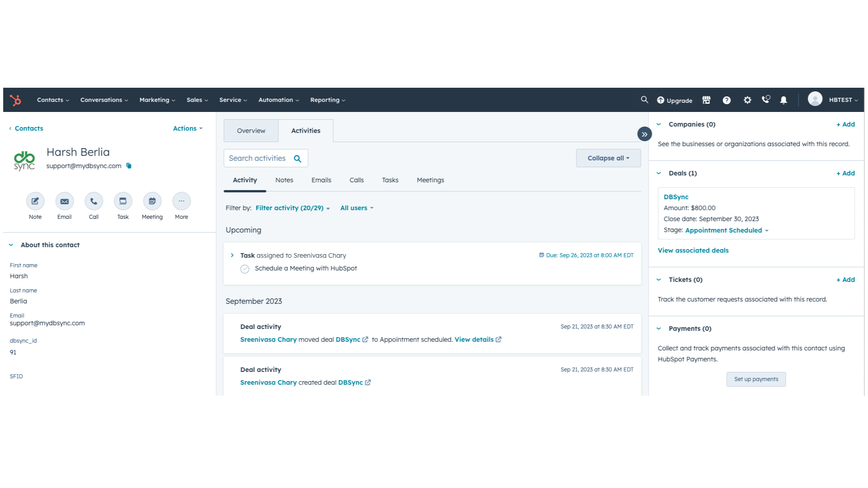Open the Sales navigation menu

197,100
